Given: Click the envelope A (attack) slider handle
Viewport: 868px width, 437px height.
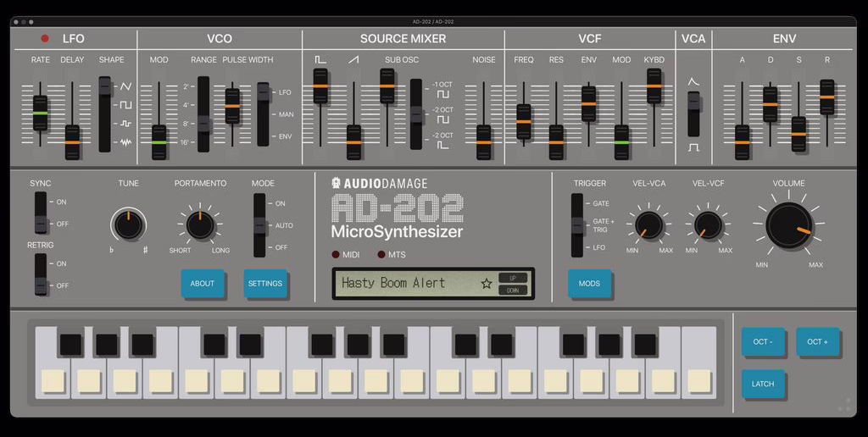Looking at the screenshot, I should [743, 142].
